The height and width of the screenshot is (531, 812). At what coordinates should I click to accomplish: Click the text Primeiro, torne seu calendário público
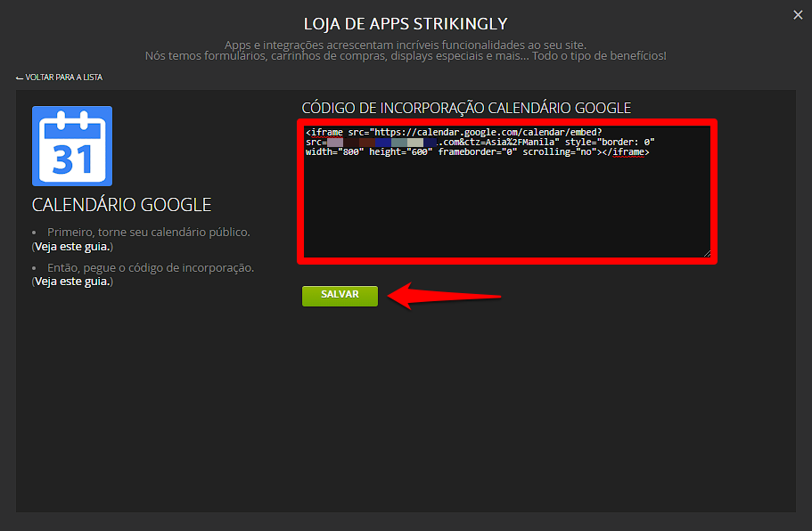click(x=149, y=233)
